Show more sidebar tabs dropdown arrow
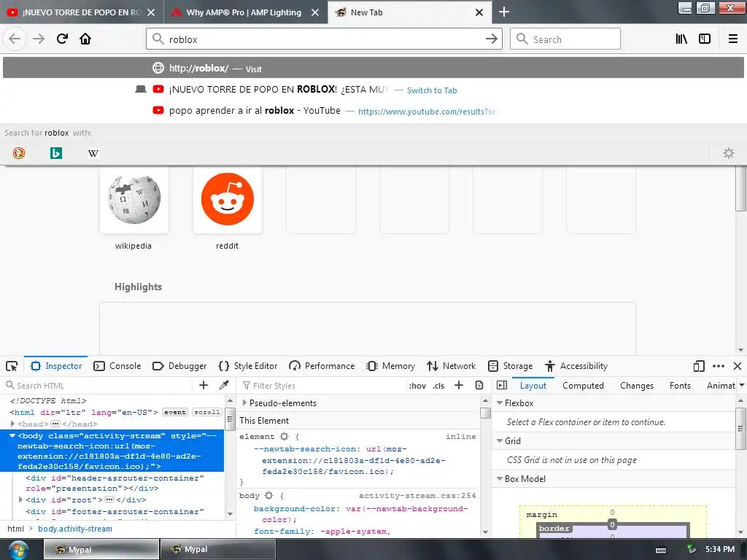Viewport: 747px width, 560px height. (742, 385)
